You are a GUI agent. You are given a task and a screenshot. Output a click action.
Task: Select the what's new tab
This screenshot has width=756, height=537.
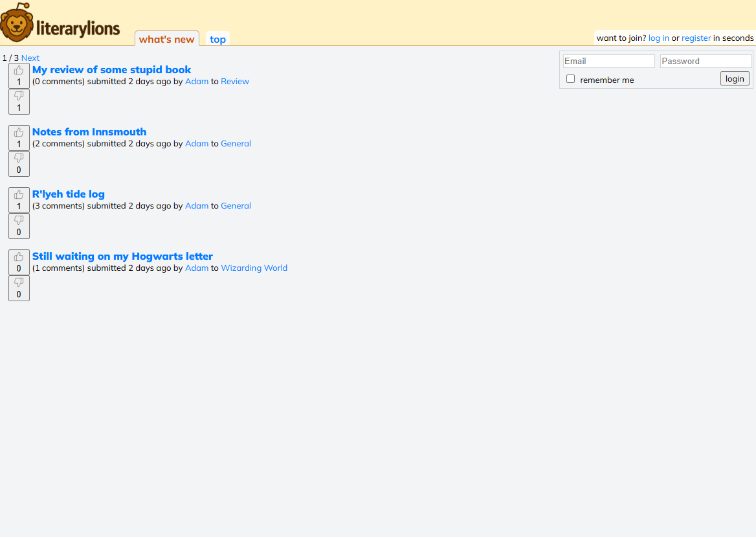click(166, 39)
